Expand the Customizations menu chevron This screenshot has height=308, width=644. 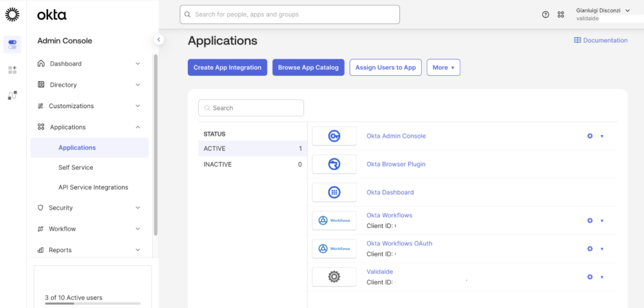coord(138,106)
